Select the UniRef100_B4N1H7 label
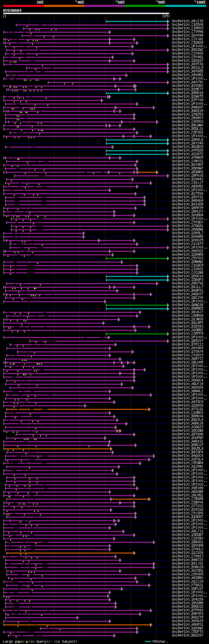The height and width of the screenshot is (644, 209). point(187,107)
